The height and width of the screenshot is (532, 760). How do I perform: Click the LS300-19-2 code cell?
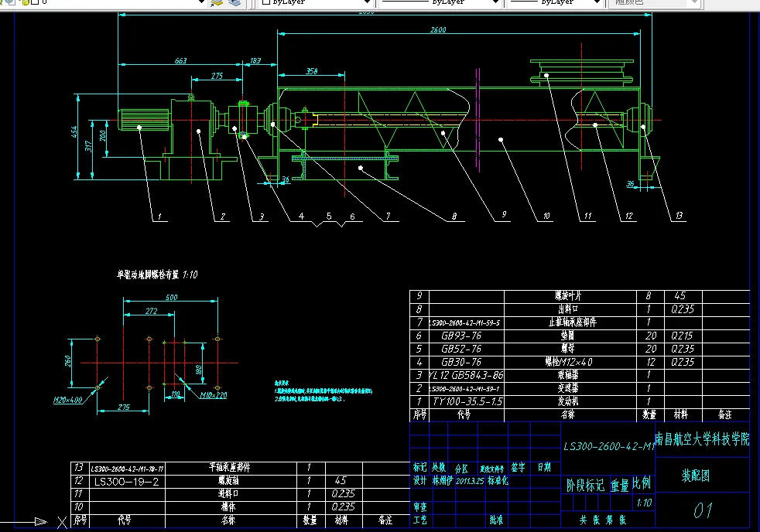pos(126,481)
